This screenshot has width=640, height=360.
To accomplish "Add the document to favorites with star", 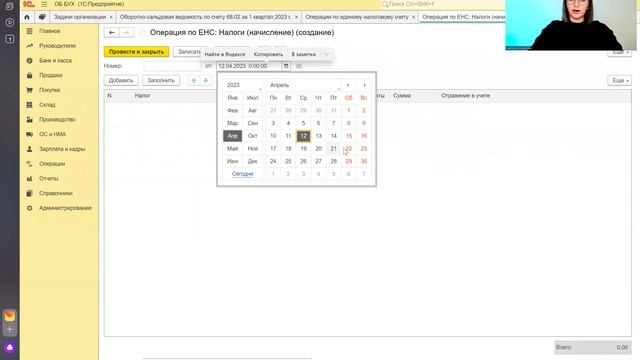I will click(142, 33).
